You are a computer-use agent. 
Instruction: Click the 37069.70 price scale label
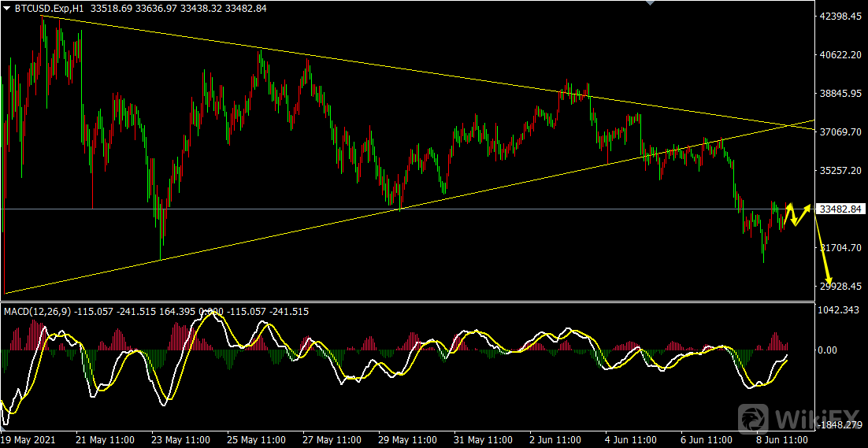(841, 132)
